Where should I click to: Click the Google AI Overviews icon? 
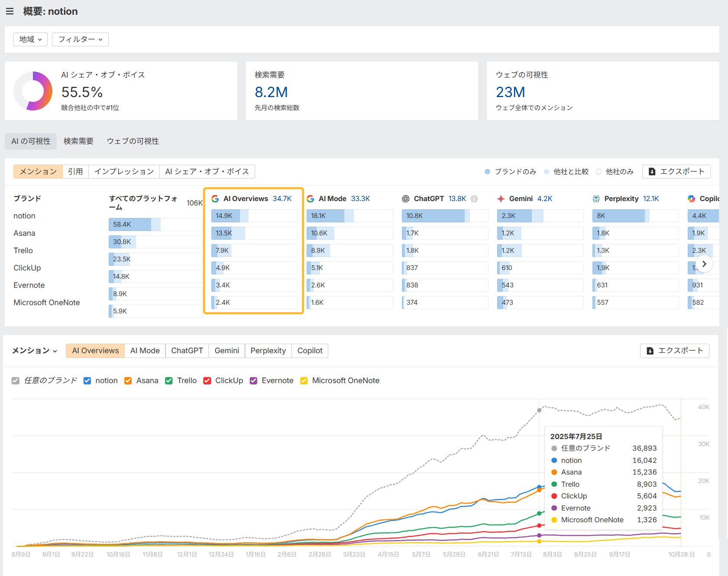point(215,199)
